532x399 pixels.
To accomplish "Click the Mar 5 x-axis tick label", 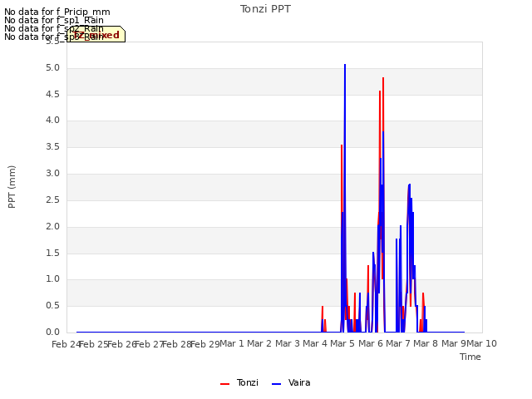I will [x=342, y=343].
